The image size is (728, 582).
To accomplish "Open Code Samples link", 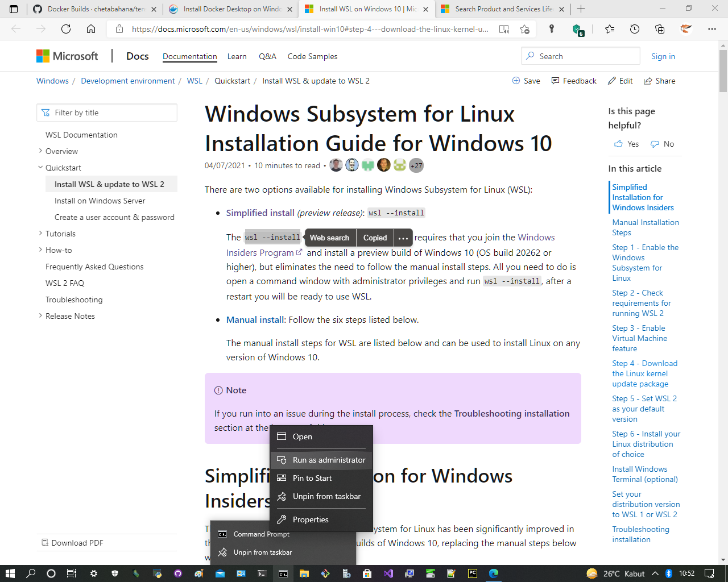I will [312, 56].
